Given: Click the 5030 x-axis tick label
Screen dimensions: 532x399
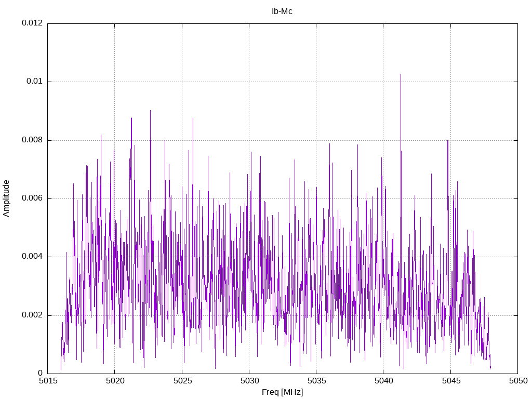Looking at the screenshot, I should [x=249, y=381].
